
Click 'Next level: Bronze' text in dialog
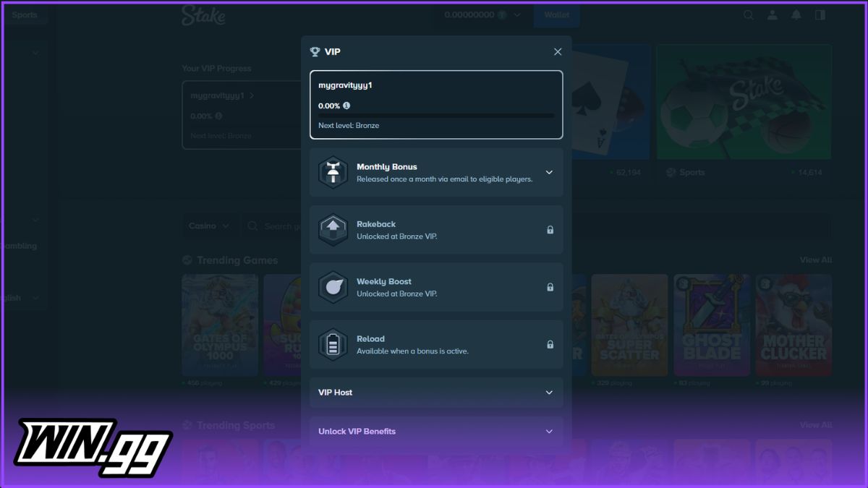point(349,125)
